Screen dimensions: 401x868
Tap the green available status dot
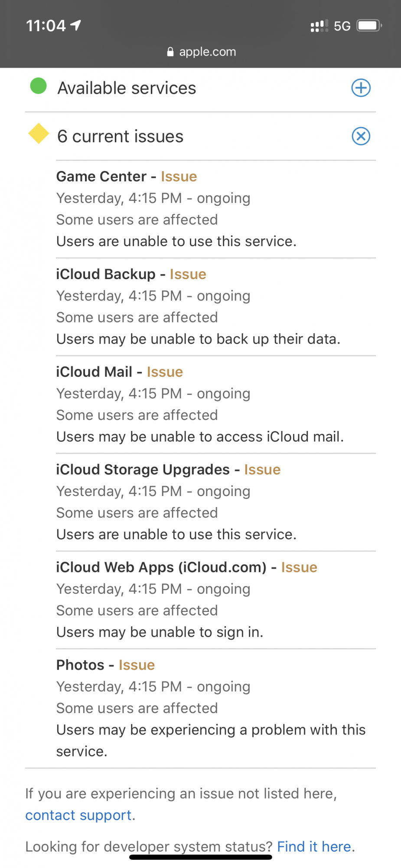[38, 86]
